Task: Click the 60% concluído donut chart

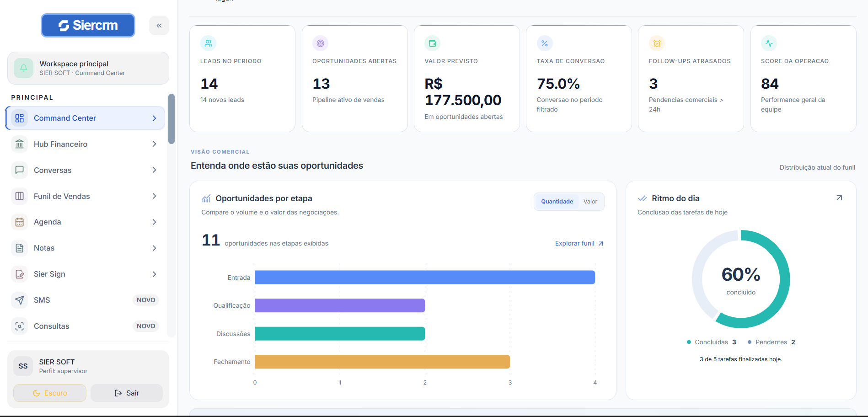Action: 741,279
